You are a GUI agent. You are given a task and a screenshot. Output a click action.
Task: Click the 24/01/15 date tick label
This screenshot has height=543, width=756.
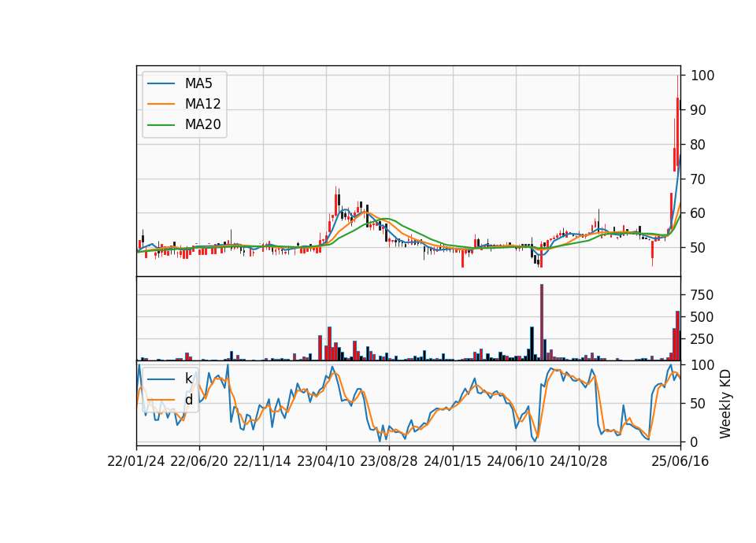pos(452,462)
